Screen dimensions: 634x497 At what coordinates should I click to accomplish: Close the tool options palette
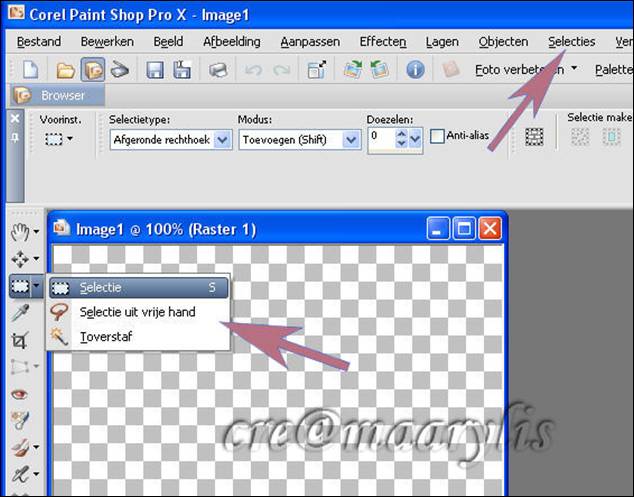click(15, 118)
